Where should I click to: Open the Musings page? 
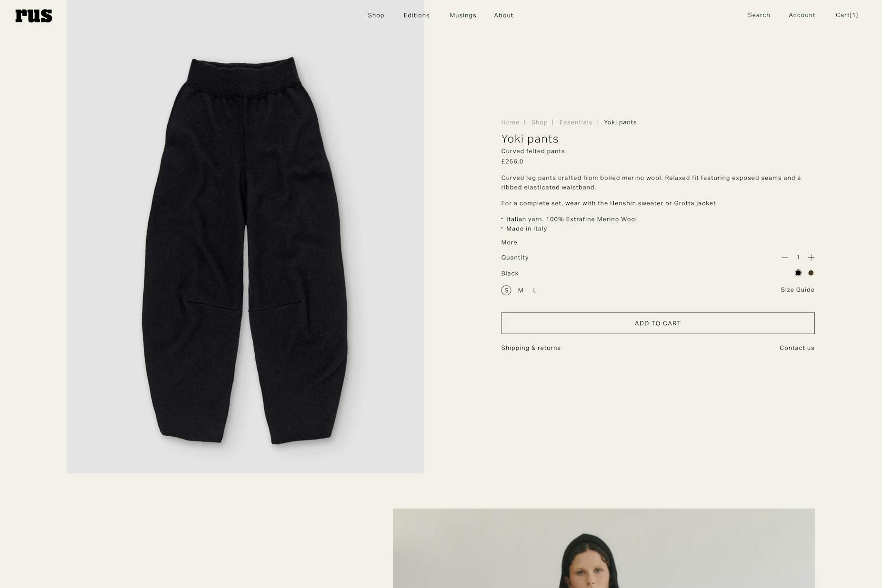coord(463,15)
